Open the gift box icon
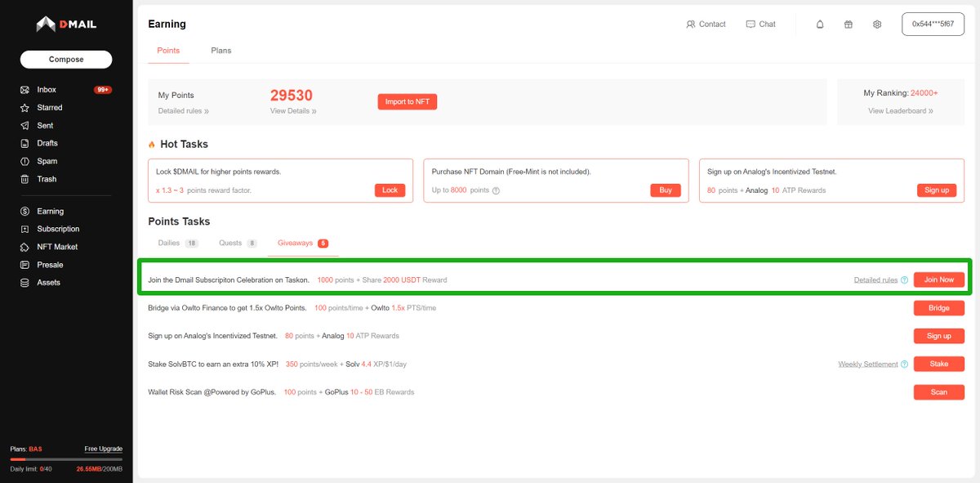 coord(849,25)
